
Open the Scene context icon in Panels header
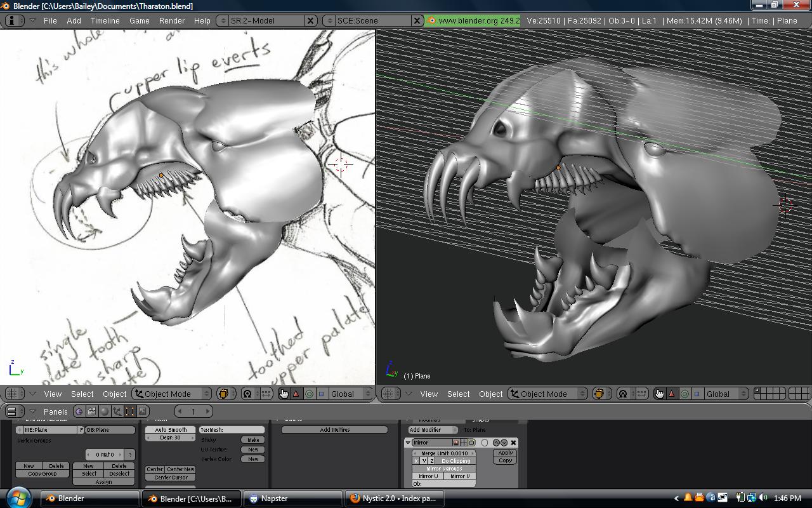point(143,411)
